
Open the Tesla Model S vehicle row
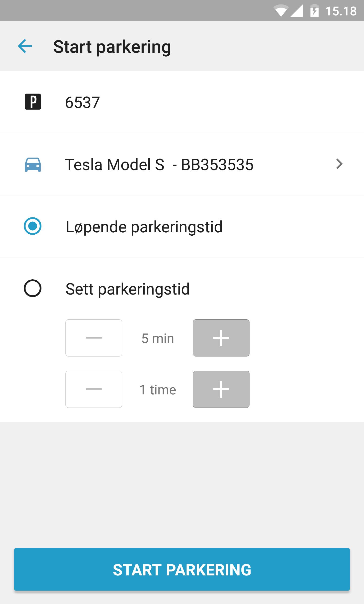tap(159, 165)
